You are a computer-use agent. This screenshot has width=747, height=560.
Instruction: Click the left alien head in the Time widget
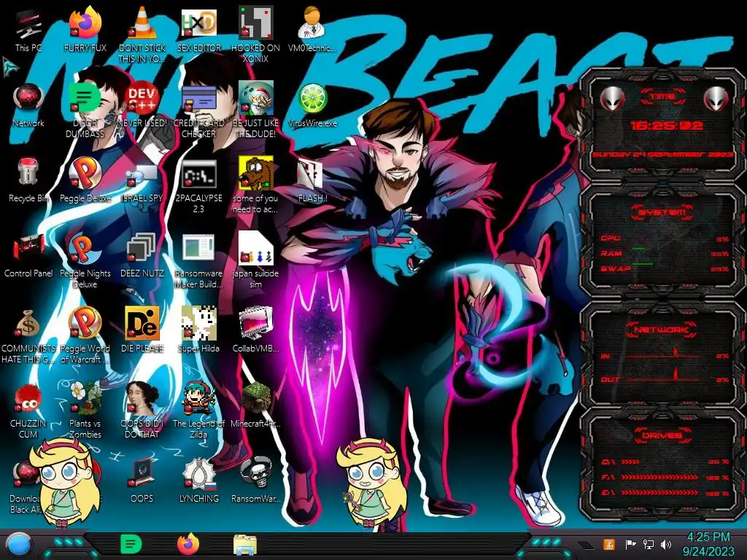click(x=612, y=98)
